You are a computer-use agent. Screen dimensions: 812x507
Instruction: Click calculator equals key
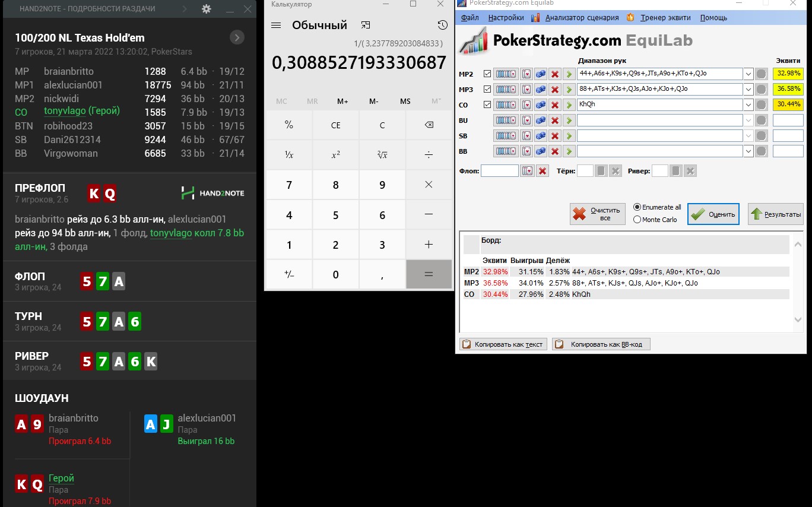429,274
